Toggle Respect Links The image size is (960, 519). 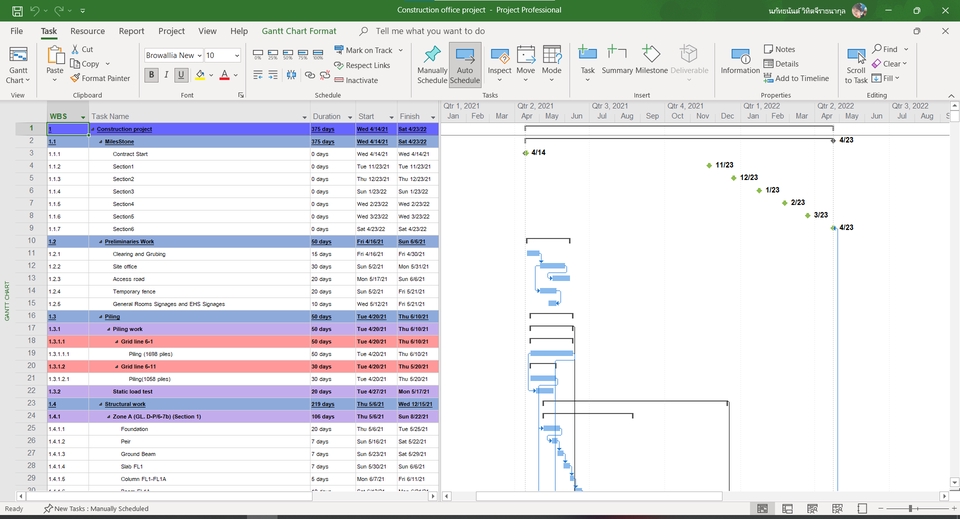(x=362, y=65)
